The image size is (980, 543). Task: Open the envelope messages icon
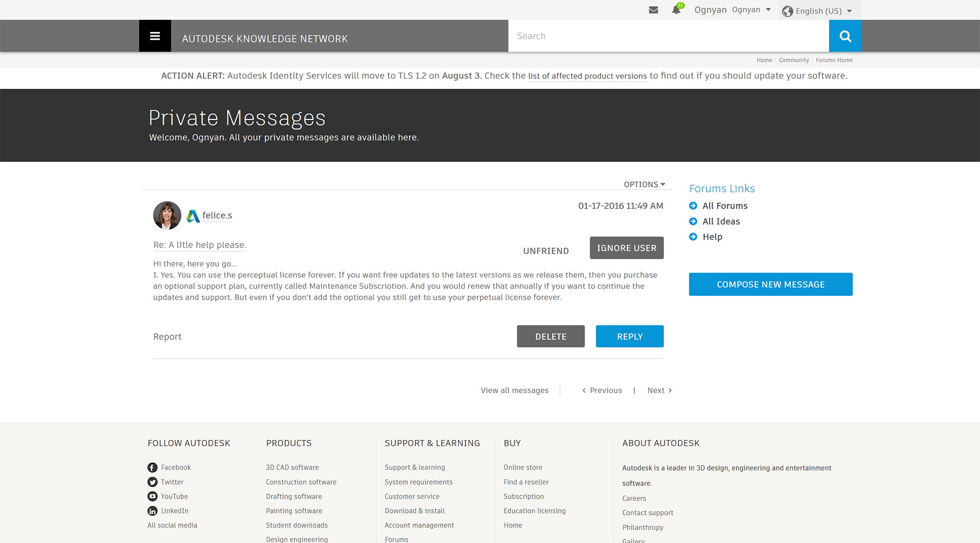pyautogui.click(x=653, y=10)
